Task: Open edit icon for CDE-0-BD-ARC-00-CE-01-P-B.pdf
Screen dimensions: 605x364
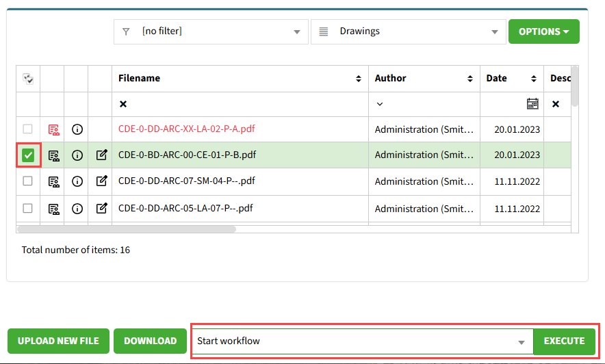Action: click(x=101, y=155)
